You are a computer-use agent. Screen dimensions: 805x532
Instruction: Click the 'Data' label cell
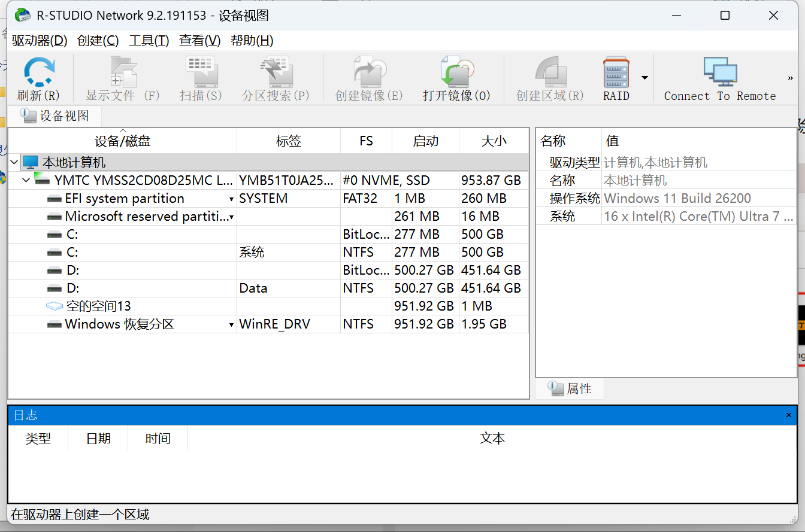(x=253, y=288)
